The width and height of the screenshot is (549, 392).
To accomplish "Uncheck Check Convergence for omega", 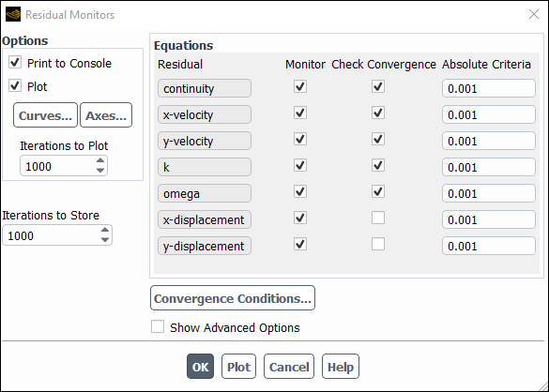I will tap(378, 191).
